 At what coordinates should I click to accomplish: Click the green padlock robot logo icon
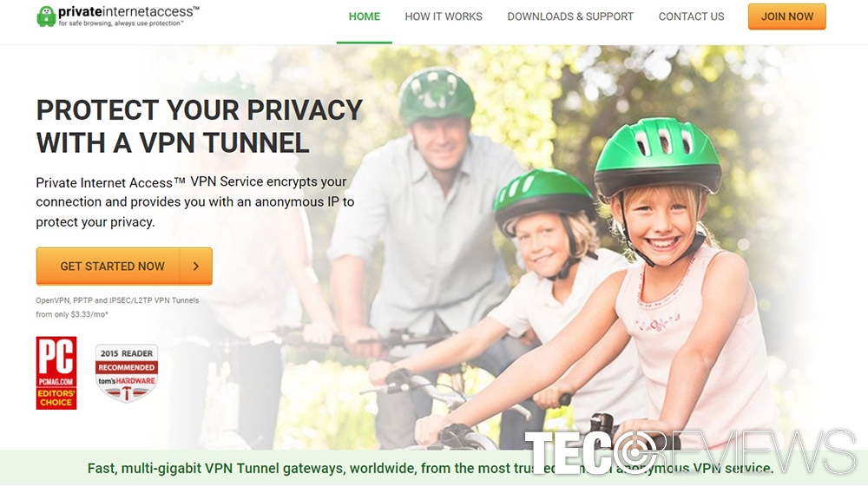click(46, 16)
